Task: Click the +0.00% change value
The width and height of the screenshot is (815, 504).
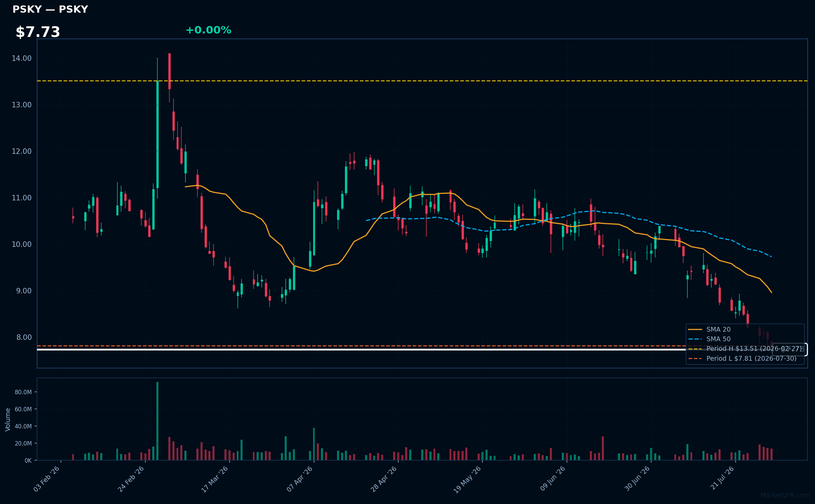Action: [x=208, y=30]
